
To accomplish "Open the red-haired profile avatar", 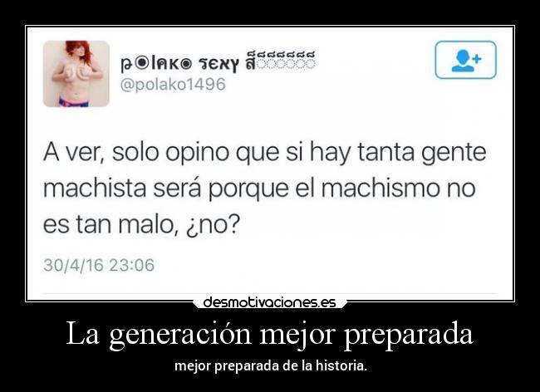I will (76, 74).
